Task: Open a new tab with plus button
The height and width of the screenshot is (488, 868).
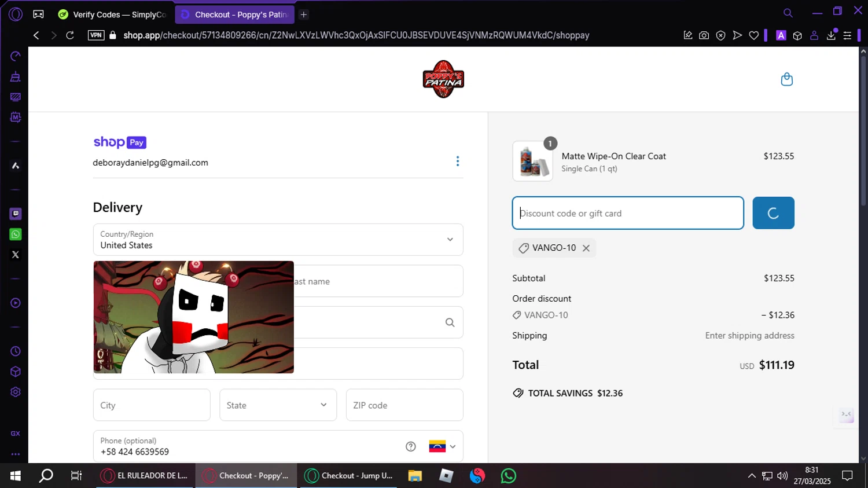Action: tap(304, 14)
